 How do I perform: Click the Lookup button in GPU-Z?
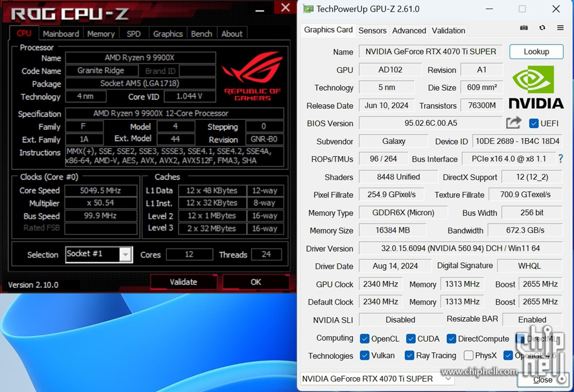coord(537,51)
